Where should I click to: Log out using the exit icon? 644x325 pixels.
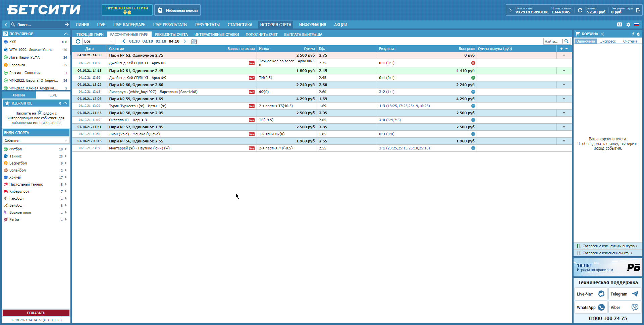tap(638, 10)
